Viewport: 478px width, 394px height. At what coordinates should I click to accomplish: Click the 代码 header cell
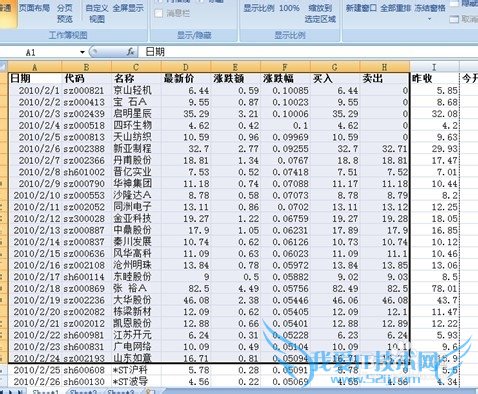pos(86,78)
